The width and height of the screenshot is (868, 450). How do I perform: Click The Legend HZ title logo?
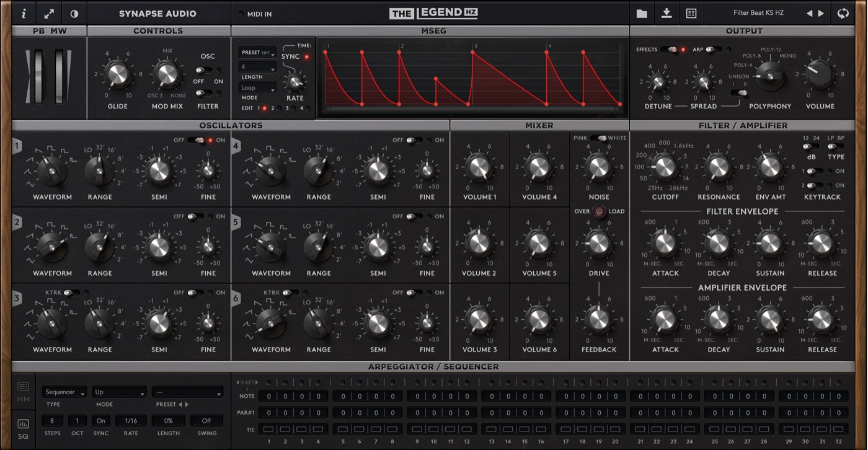433,13
